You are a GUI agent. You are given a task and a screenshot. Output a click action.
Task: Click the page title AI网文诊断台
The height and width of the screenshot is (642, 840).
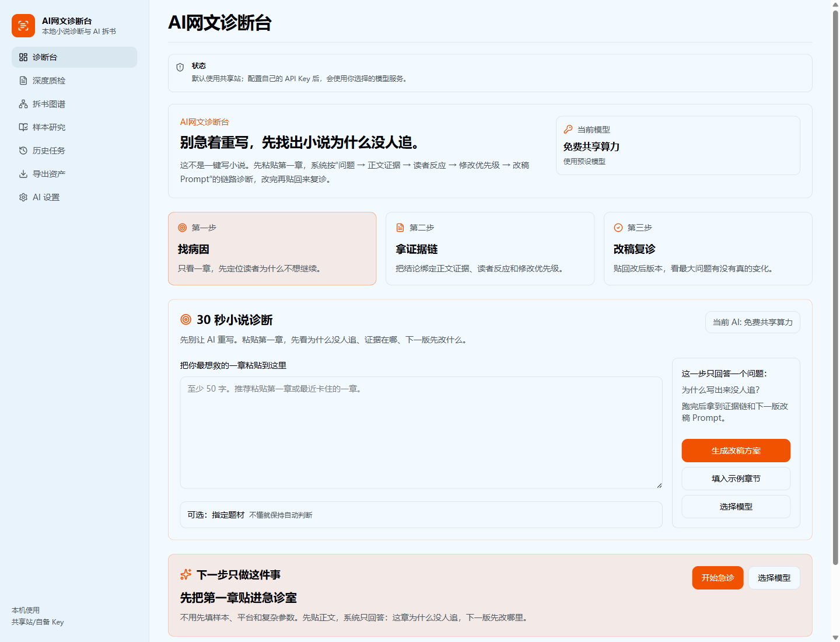(x=220, y=23)
